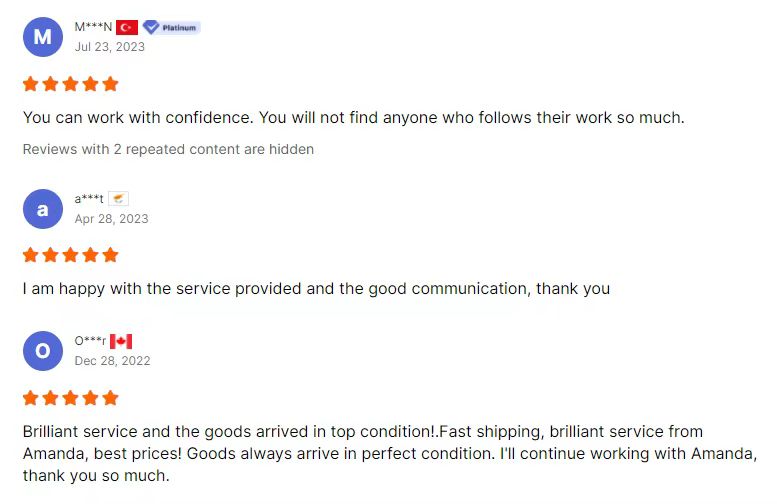The height and width of the screenshot is (504, 777).
Task: Click the Dec 28, 2022 review date
Action: 112,361
